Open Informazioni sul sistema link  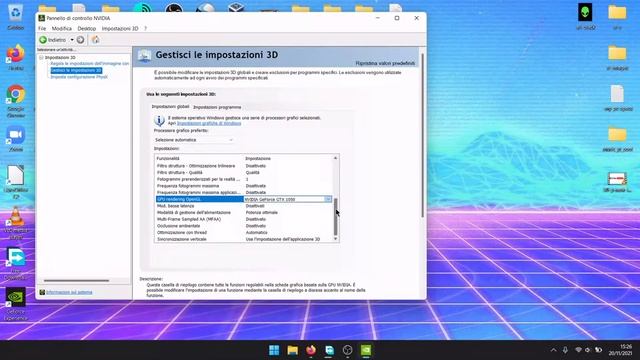coord(69,292)
